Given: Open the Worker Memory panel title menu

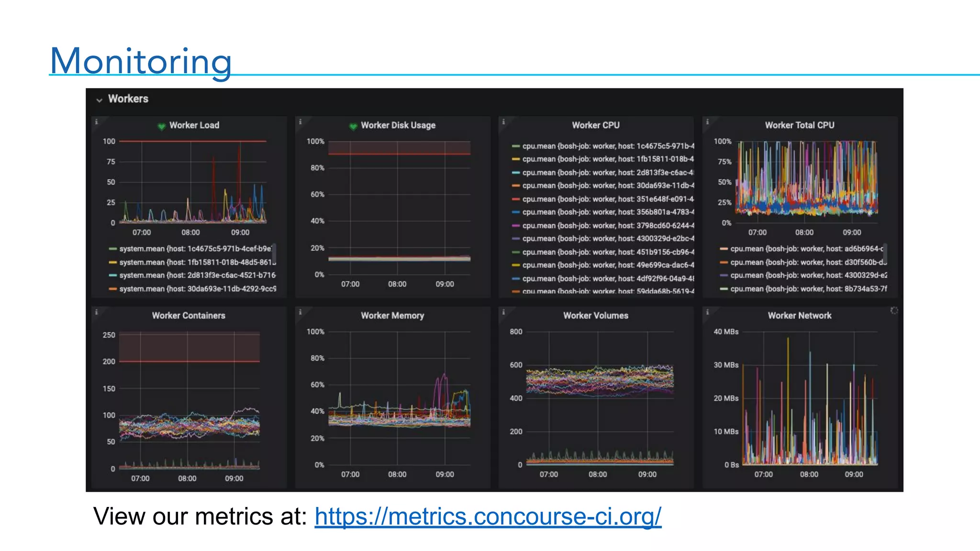Looking at the screenshot, I should tap(392, 316).
